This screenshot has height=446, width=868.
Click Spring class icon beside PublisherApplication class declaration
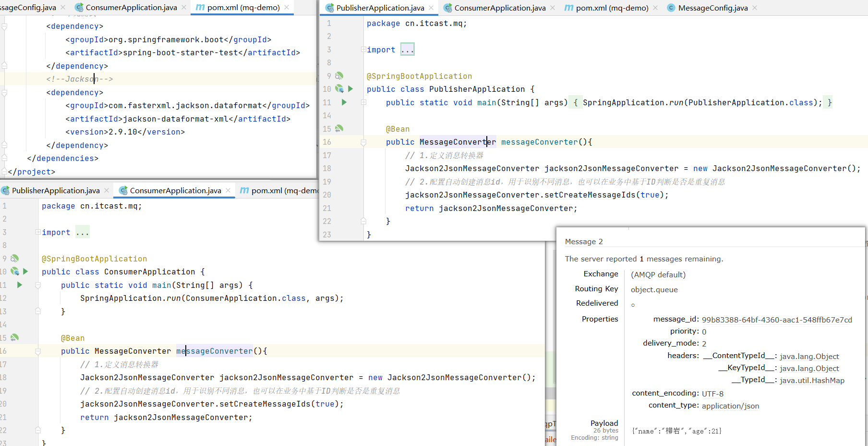pos(339,89)
